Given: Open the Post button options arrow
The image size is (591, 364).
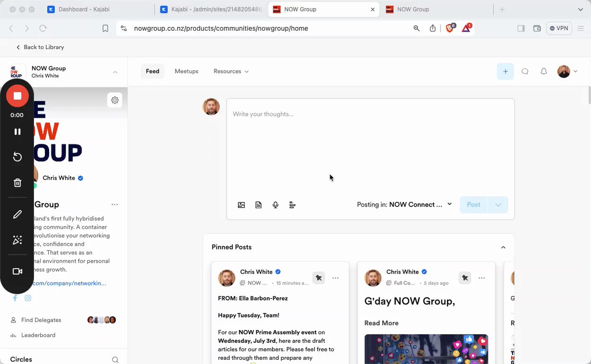Looking at the screenshot, I should (498, 205).
